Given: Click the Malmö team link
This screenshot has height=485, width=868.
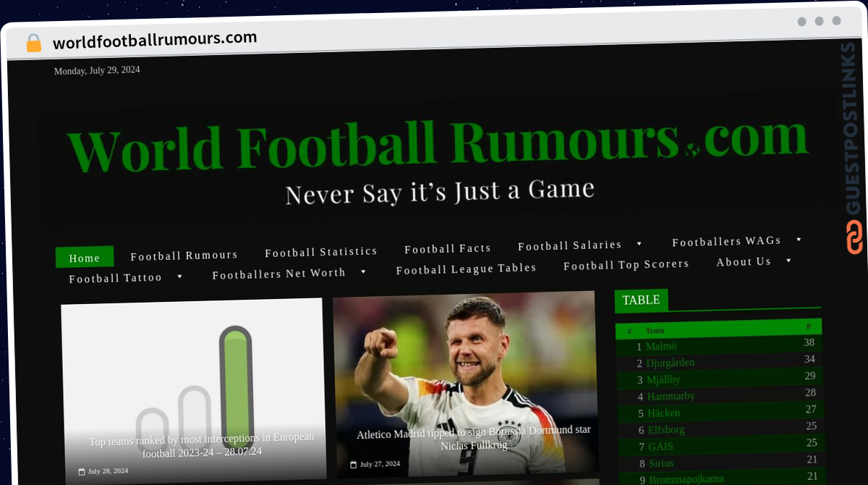Looking at the screenshot, I should (661, 346).
